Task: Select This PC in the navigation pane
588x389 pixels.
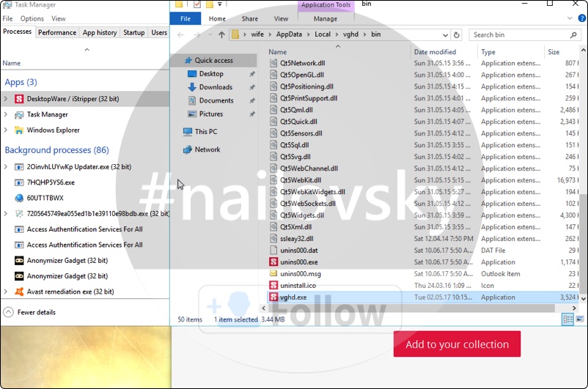Action: 205,132
